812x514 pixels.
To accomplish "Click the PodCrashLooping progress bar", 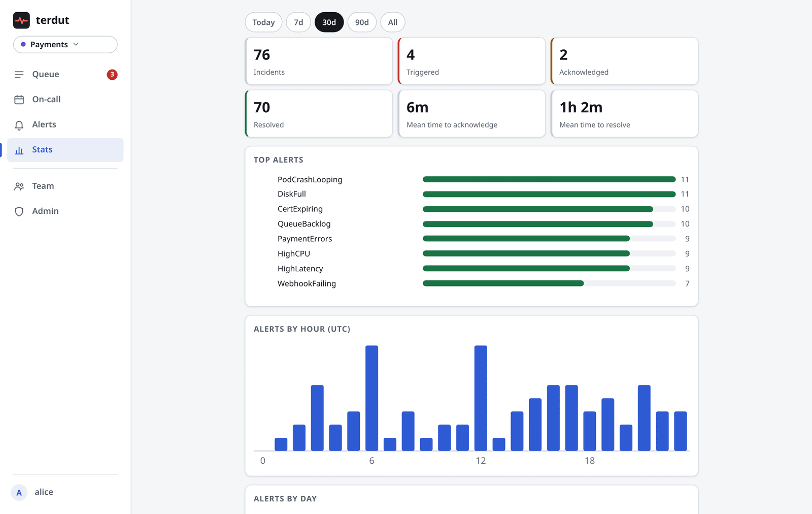I will 549,179.
